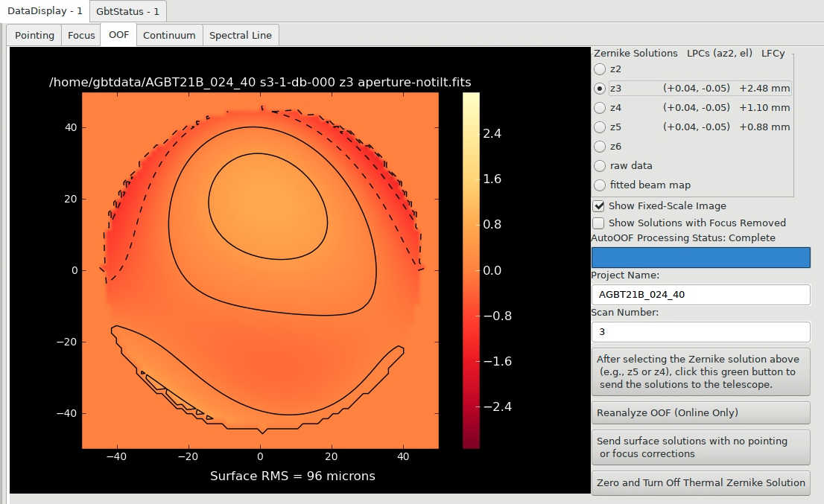Screen dimensions: 824x504
Task: Click the z4 LPC value (+0.04, -0.05)
Action: (697, 108)
